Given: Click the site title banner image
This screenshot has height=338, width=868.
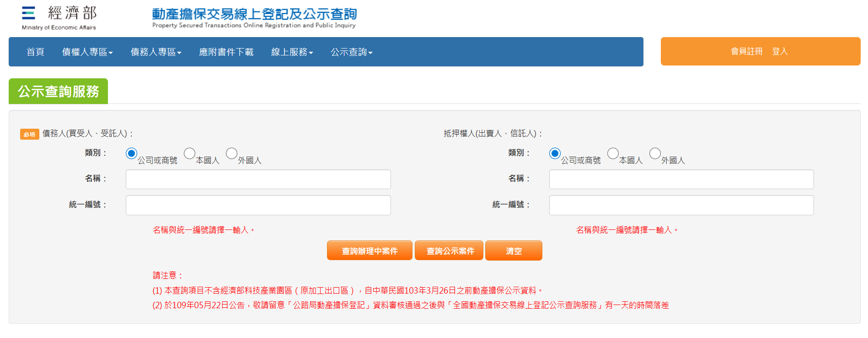Looking at the screenshot, I should pos(254,18).
